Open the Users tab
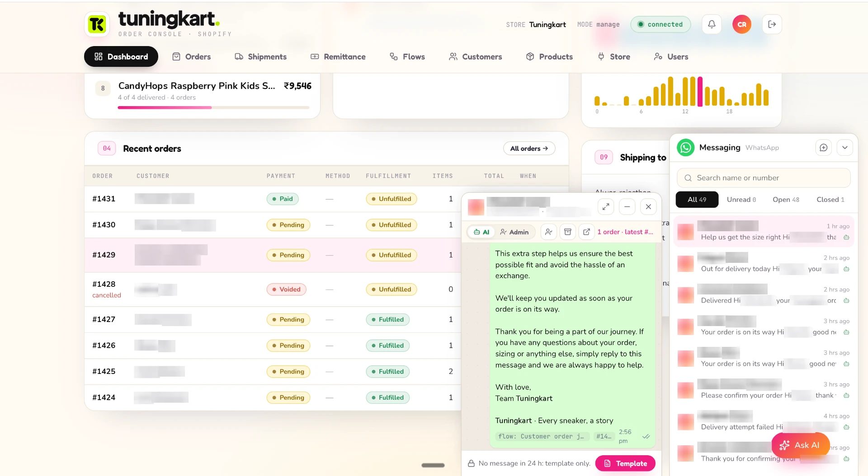Viewport: 868px width, 476px height. click(671, 56)
